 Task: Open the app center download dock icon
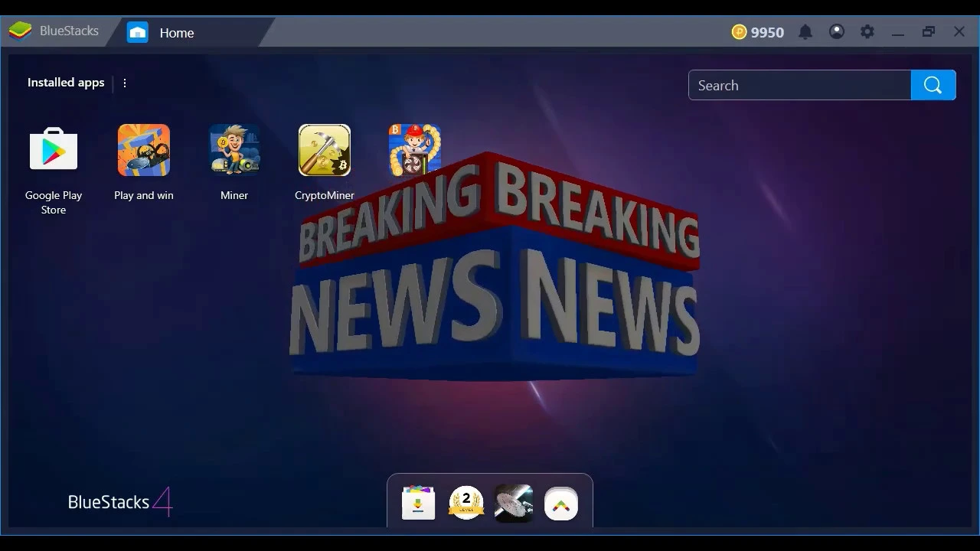pos(419,503)
